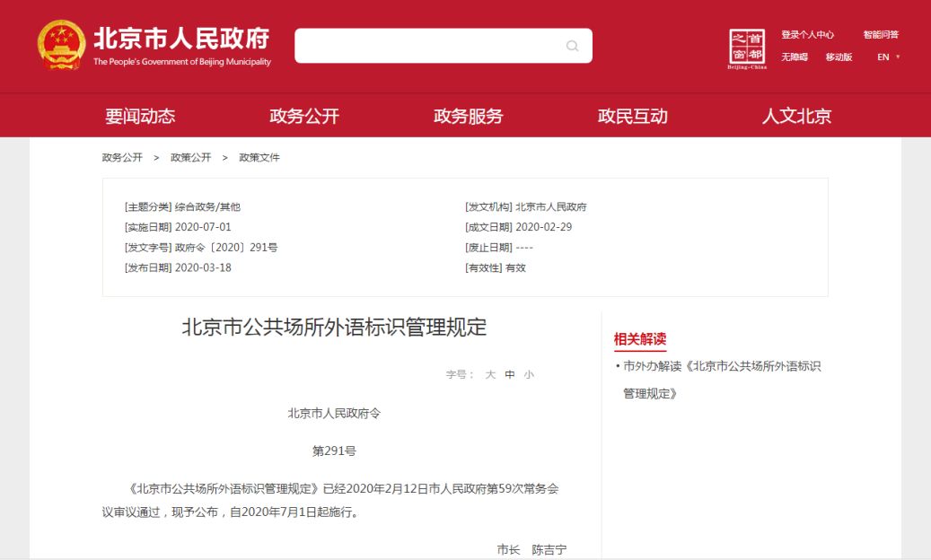
Task: Go to 政务公开 in breadcrumb
Action: click(x=122, y=157)
